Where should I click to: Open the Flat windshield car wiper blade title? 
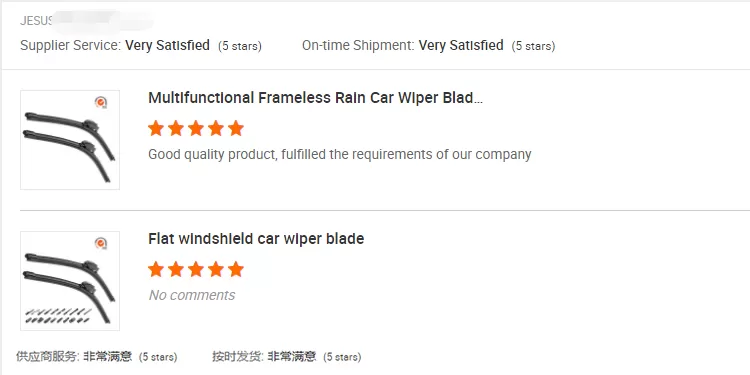pos(256,239)
